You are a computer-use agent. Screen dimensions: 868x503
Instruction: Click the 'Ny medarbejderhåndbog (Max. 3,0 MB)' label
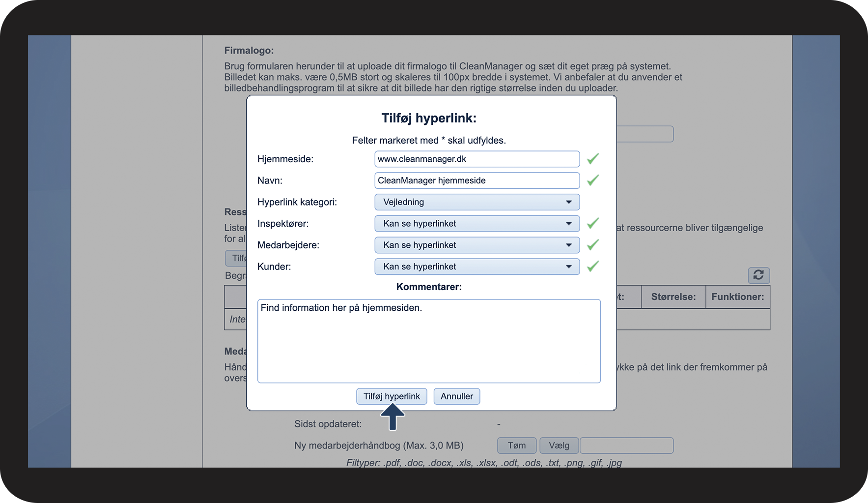(x=379, y=445)
